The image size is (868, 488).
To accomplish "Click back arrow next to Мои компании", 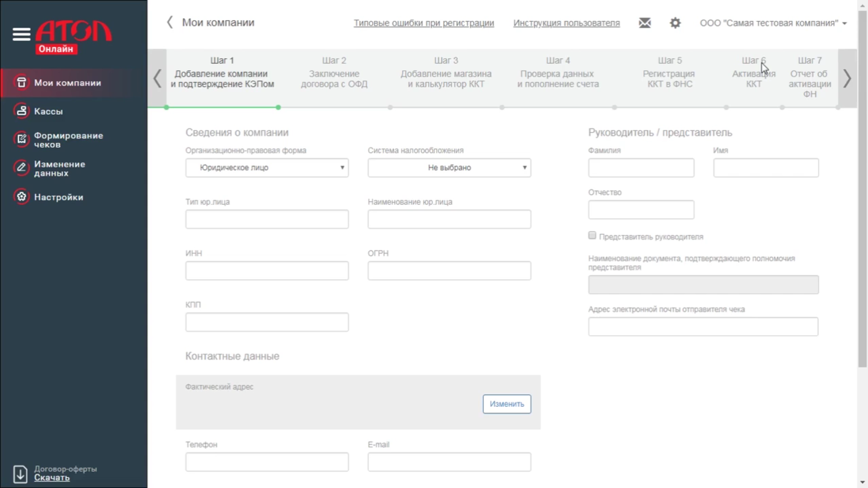I will 170,23.
